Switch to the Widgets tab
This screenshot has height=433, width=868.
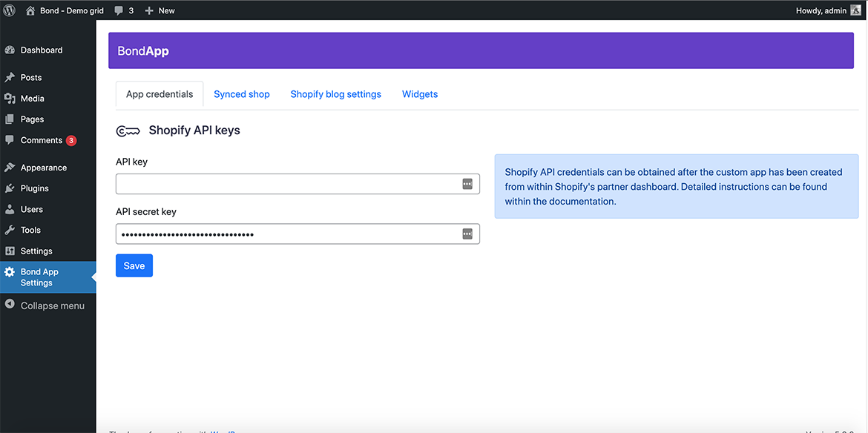point(420,94)
